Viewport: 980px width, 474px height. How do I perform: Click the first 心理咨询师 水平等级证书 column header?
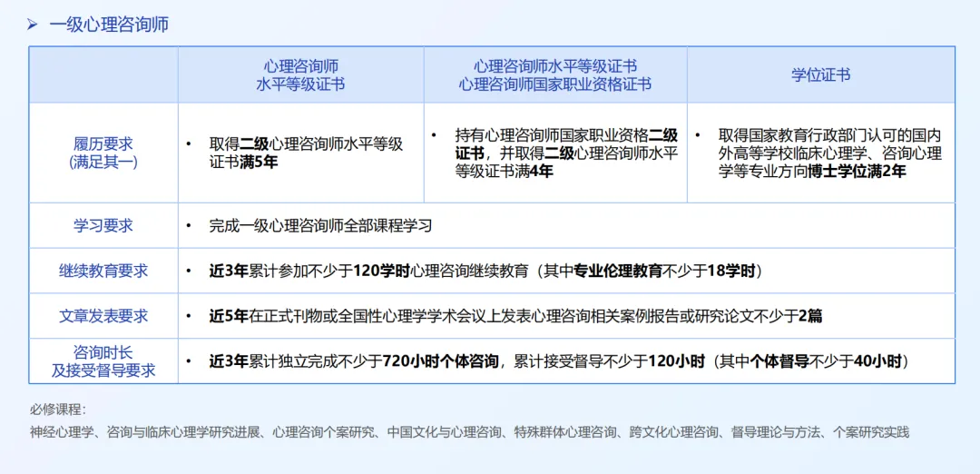coord(300,75)
